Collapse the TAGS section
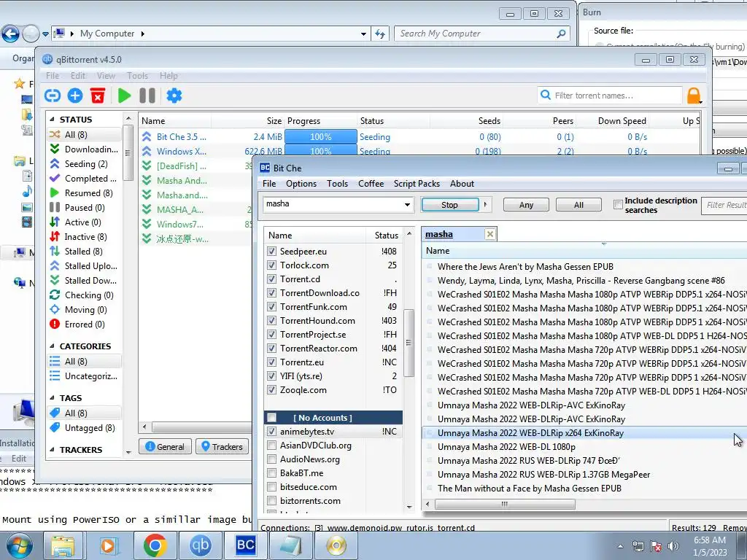This screenshot has width=747, height=560. [52, 398]
